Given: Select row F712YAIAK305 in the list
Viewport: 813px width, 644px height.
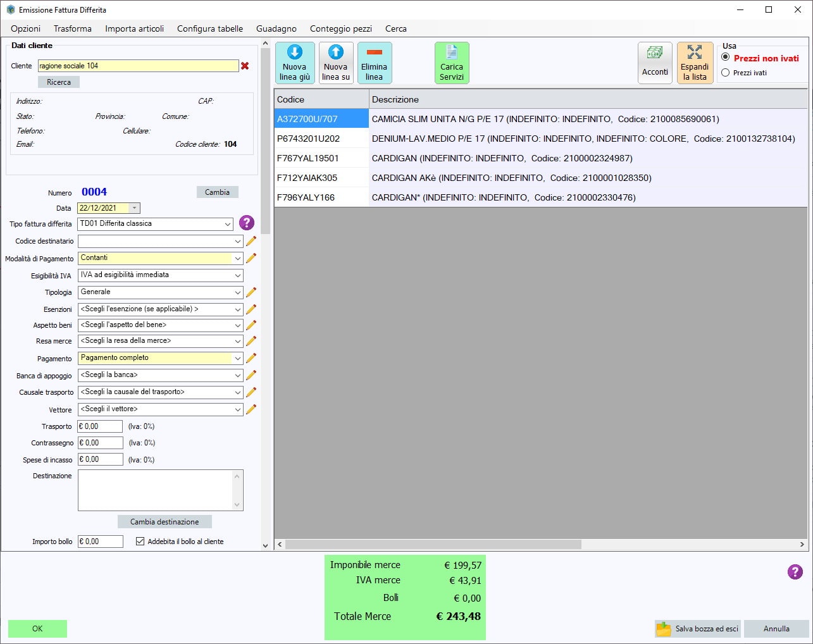Looking at the screenshot, I should pos(541,178).
